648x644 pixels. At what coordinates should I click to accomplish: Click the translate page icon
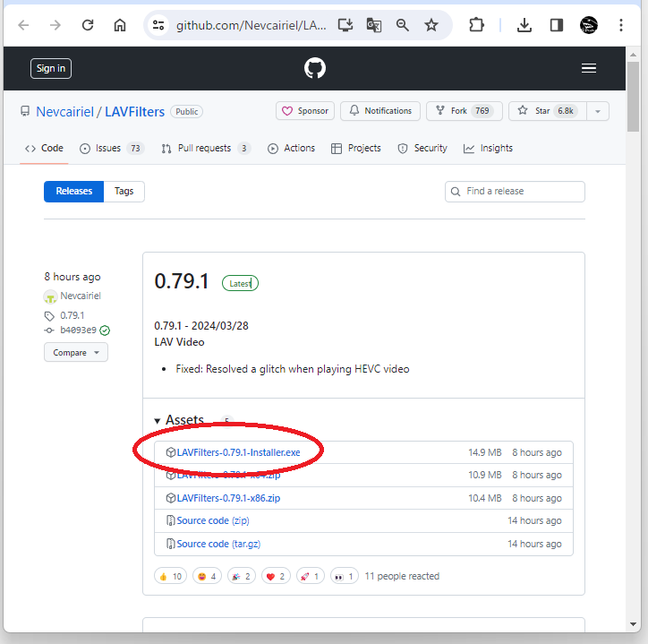374,25
